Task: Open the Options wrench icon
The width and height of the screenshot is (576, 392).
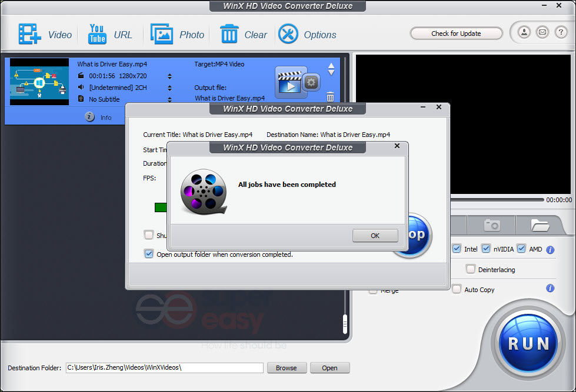Action: tap(288, 34)
